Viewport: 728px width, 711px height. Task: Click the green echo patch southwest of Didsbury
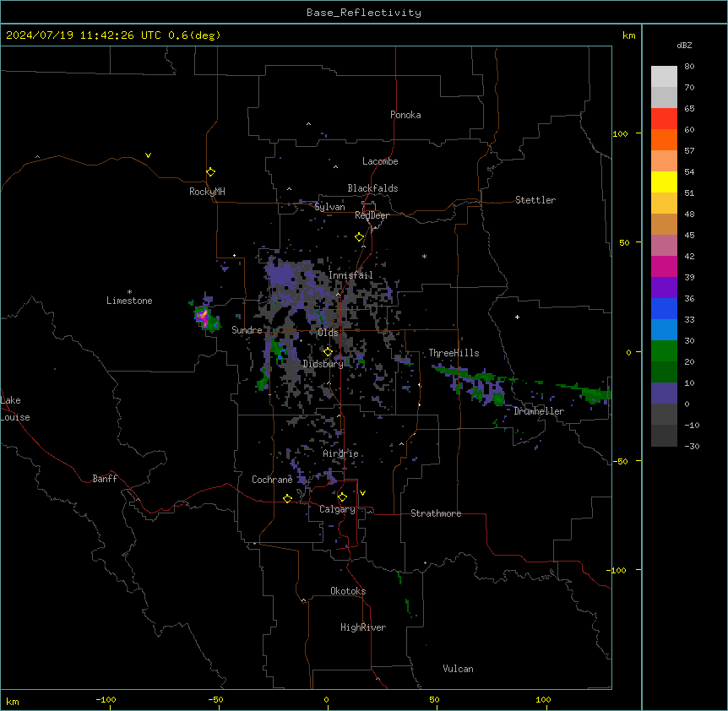click(263, 381)
